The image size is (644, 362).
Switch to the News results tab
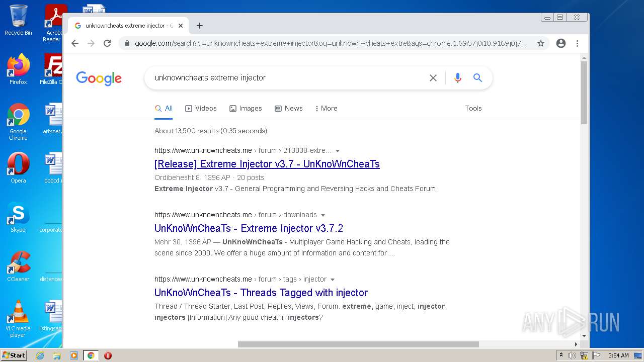288,108
